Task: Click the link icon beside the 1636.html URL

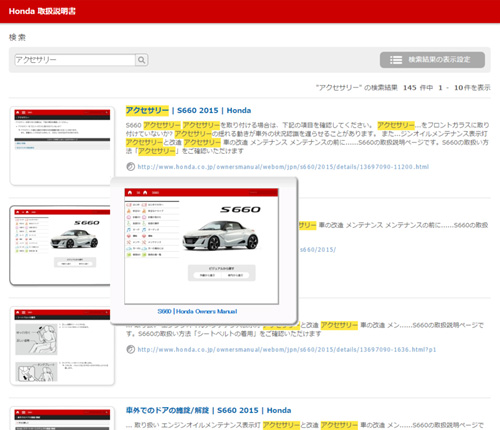Action: (131, 349)
